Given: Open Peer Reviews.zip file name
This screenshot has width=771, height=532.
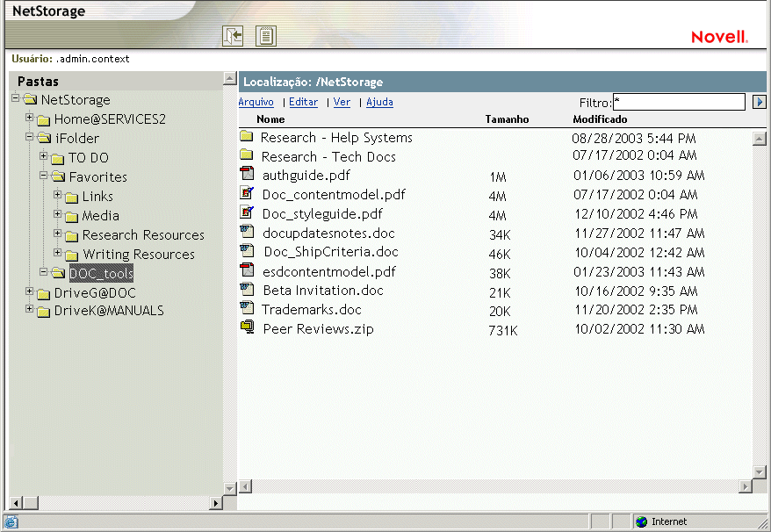Looking at the screenshot, I should 318,329.
